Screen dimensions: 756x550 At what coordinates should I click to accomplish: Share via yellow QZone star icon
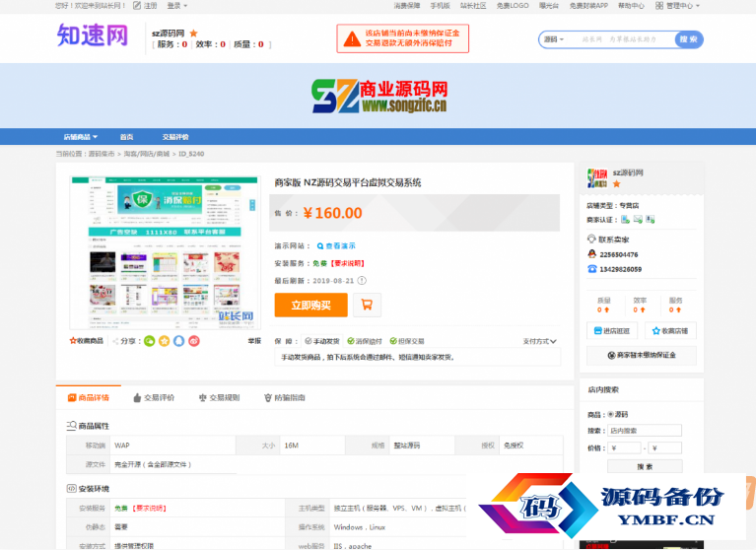[165, 341]
